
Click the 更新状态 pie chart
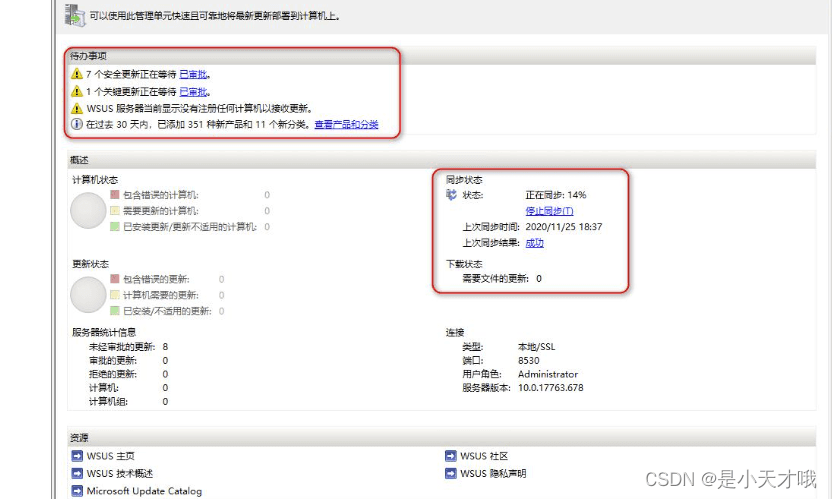coord(88,295)
